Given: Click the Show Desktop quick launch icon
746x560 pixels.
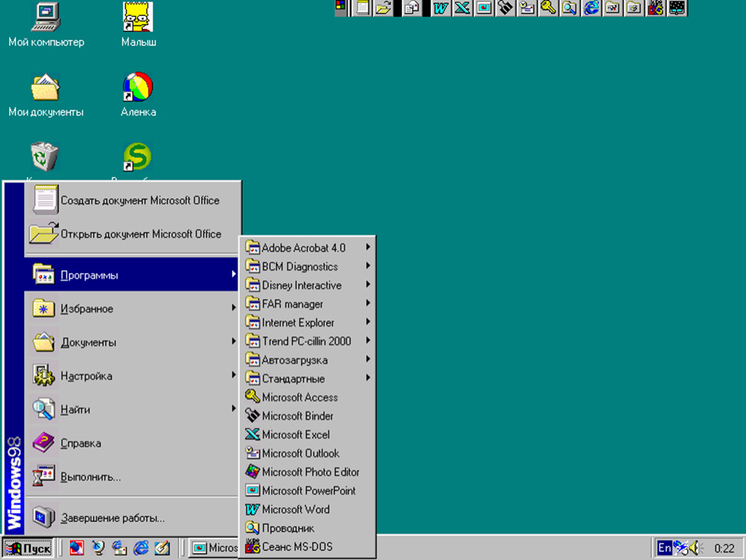Looking at the screenshot, I should pyautogui.click(x=162, y=548).
